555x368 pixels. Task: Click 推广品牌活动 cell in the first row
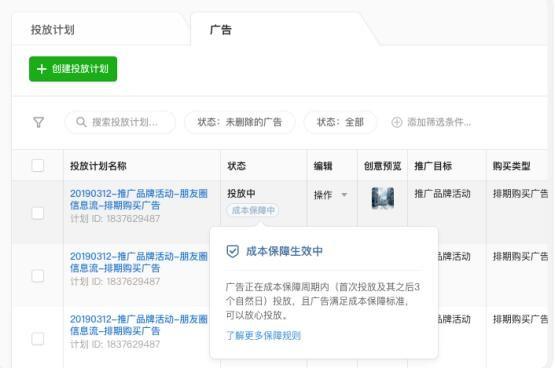click(442, 194)
